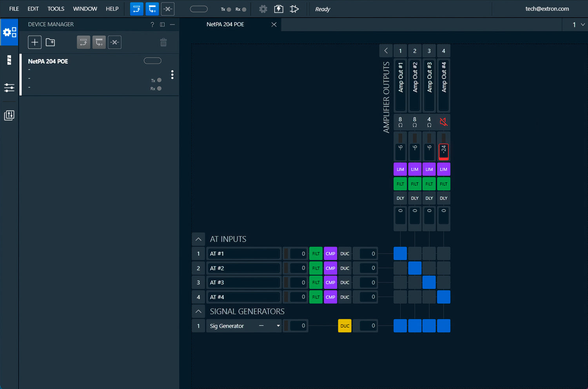The width and height of the screenshot is (588, 389).
Task: Enable AT #4 to Amp Out #1 route
Action: [400, 297]
